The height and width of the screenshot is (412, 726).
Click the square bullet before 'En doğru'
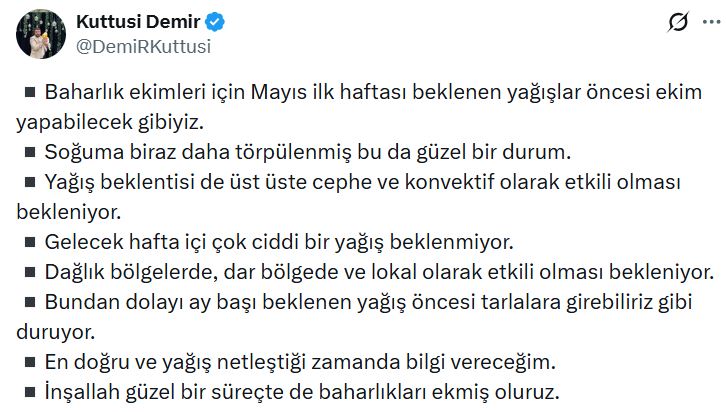click(x=29, y=359)
